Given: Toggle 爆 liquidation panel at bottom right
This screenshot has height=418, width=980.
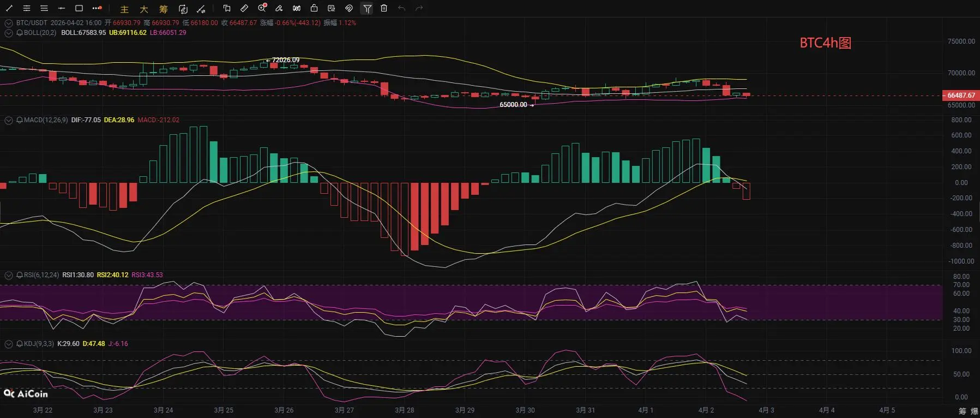Looking at the screenshot, I should tap(975, 411).
